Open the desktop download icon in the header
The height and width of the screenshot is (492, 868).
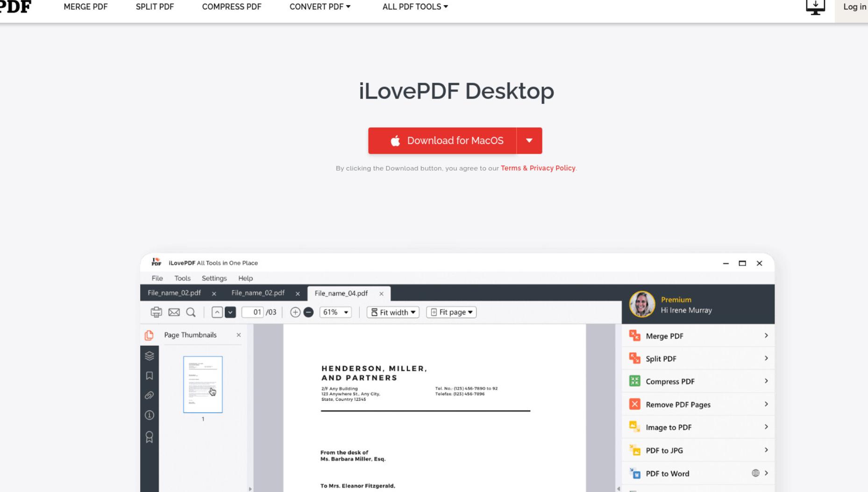(x=815, y=7)
